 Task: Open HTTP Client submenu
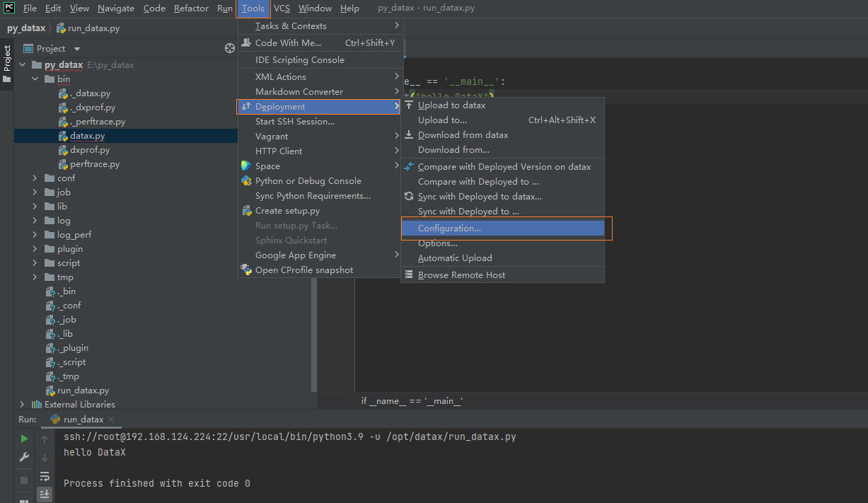320,151
